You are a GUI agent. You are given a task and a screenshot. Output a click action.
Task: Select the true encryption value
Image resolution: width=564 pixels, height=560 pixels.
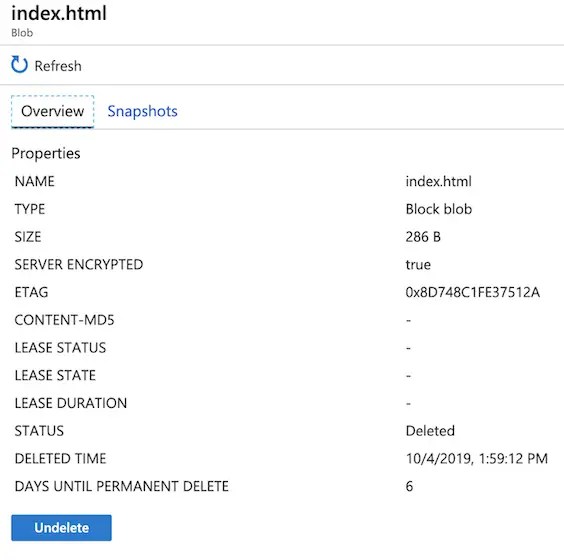[x=418, y=265]
